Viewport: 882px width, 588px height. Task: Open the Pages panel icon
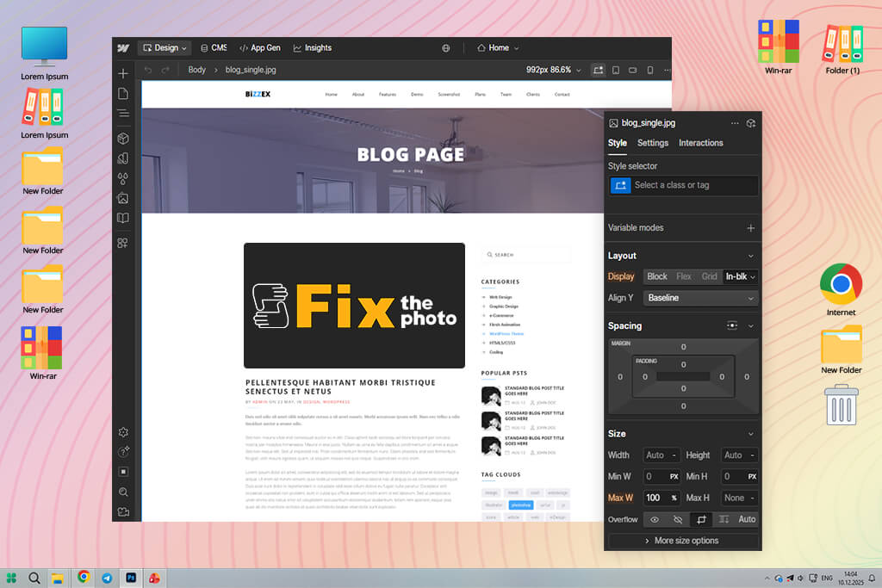[123, 94]
